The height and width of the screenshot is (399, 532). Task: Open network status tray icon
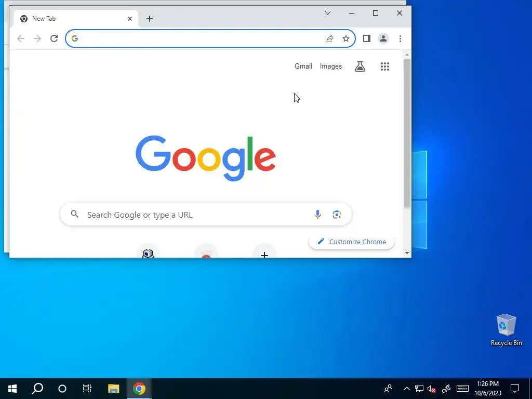pyautogui.click(x=419, y=389)
